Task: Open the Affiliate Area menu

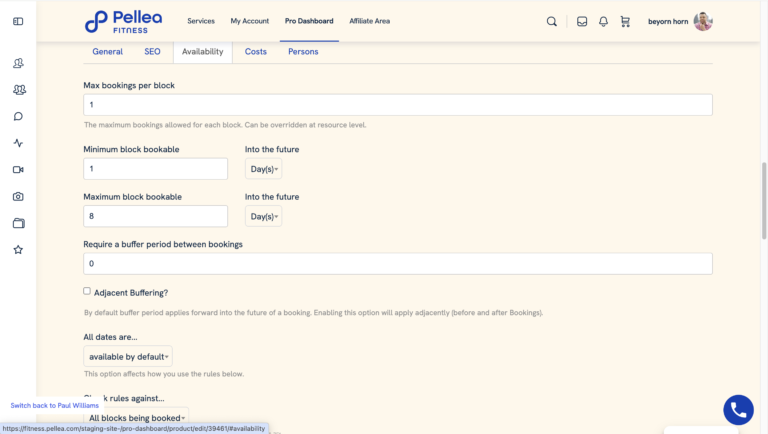Action: 369,21
